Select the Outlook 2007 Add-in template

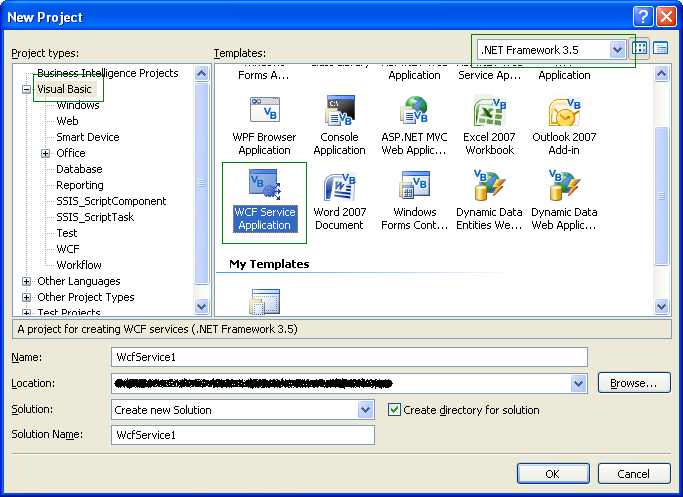[x=564, y=126]
